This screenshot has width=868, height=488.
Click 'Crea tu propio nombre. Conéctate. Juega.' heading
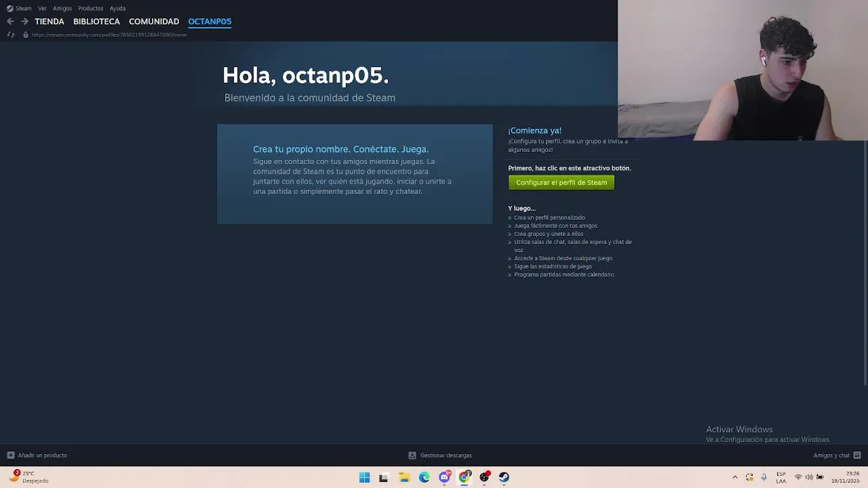340,149
